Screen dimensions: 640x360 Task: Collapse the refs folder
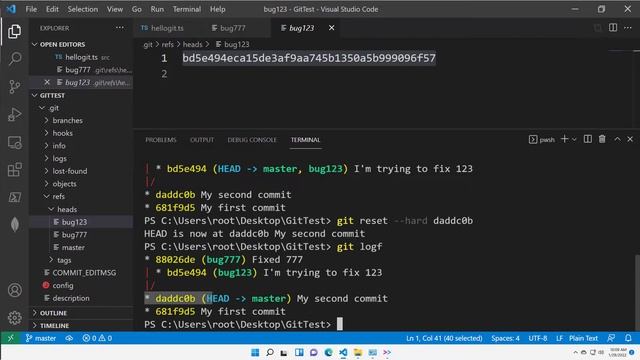81,196
